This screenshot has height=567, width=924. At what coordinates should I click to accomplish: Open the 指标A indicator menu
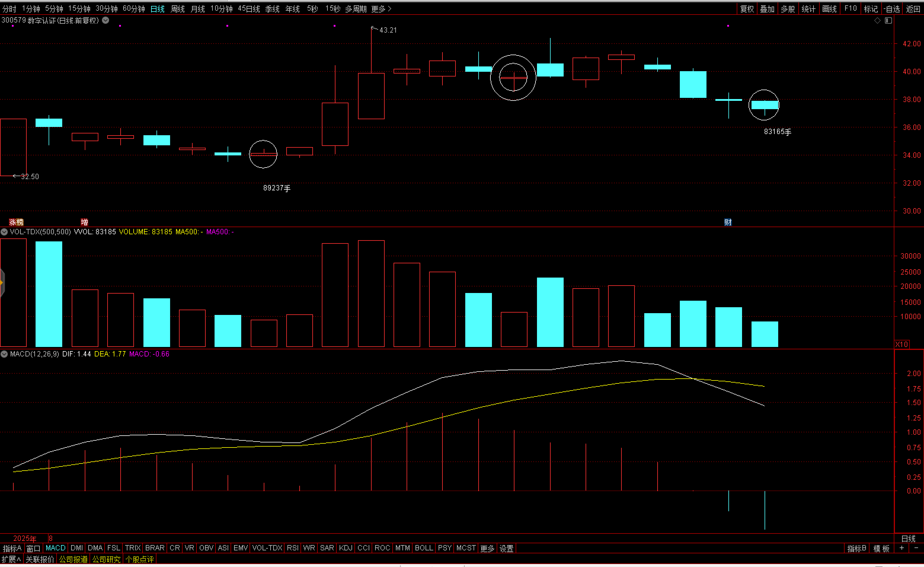point(12,548)
